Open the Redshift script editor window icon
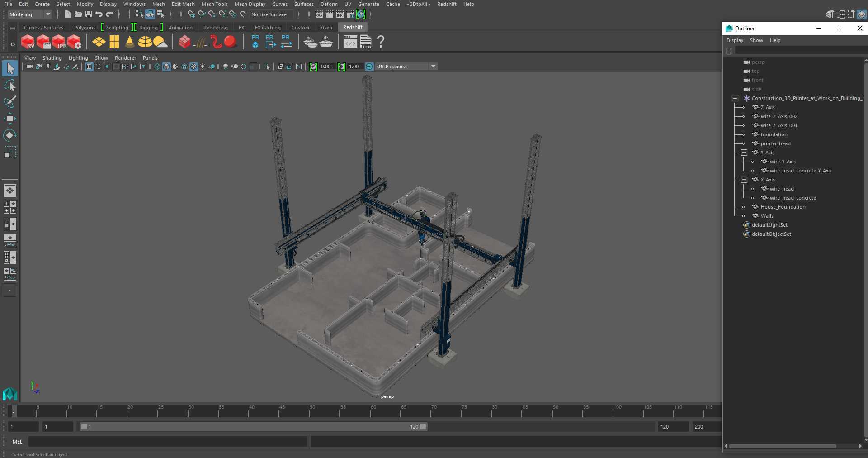Screen dimensions: 868x458 (350, 42)
